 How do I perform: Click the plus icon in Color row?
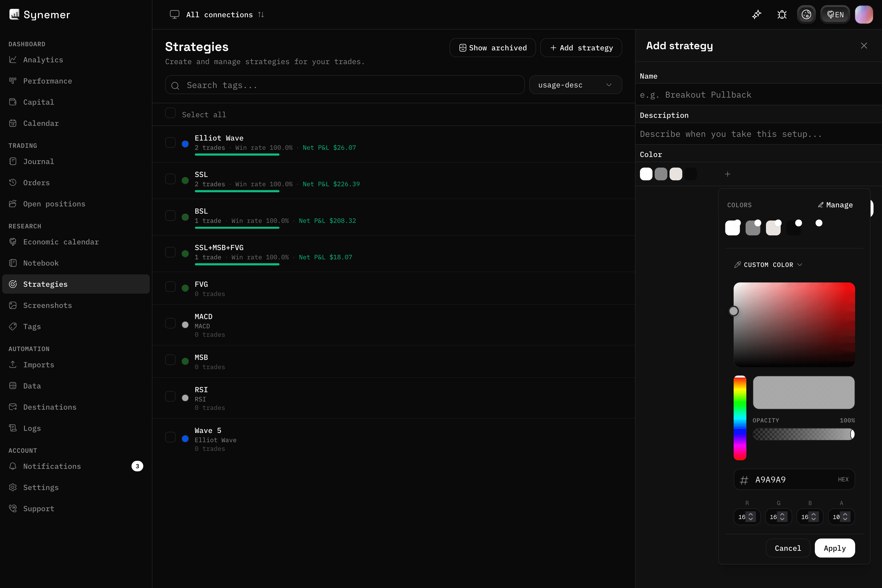727,174
